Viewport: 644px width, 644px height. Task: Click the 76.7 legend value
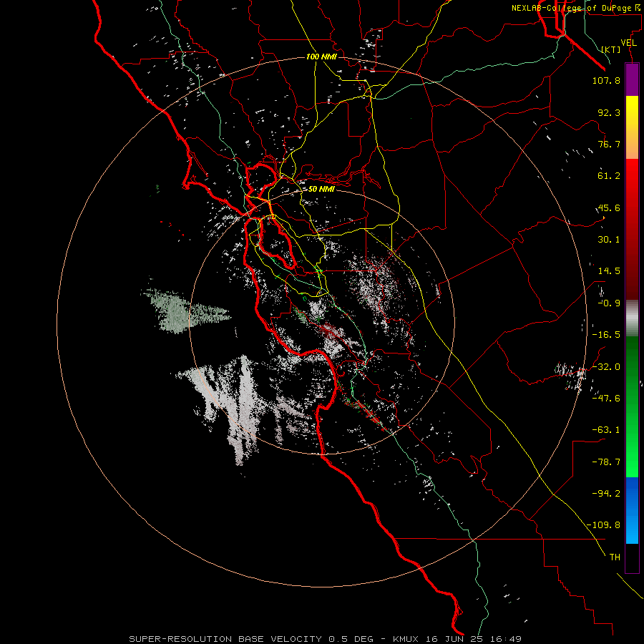pyautogui.click(x=609, y=144)
